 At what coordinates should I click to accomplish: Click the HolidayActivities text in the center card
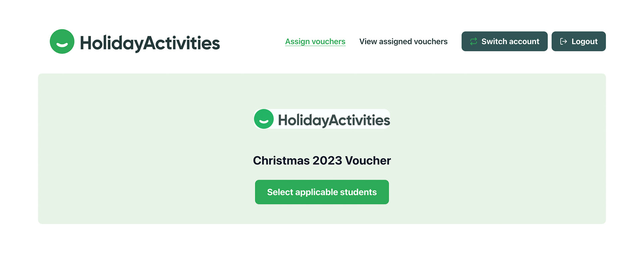(334, 119)
